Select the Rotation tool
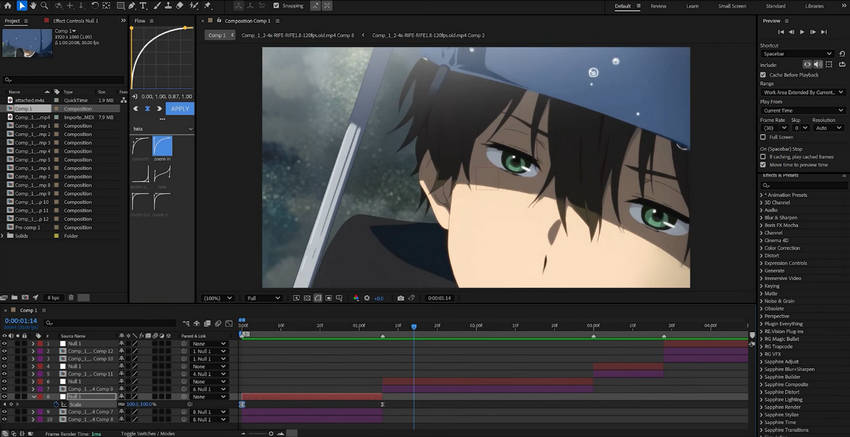Viewport: 850px width, 437px height. pyautogui.click(x=95, y=5)
